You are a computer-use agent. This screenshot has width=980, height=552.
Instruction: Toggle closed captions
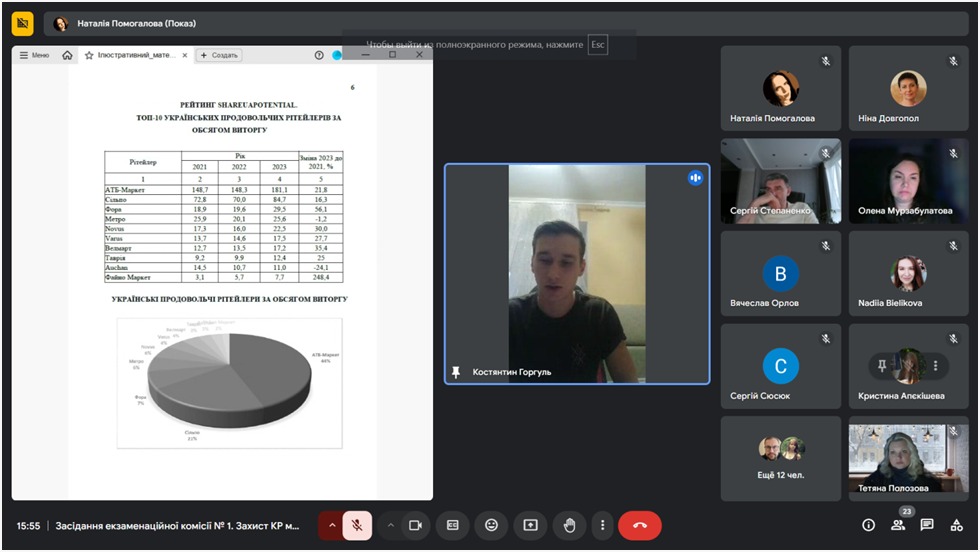click(x=453, y=525)
